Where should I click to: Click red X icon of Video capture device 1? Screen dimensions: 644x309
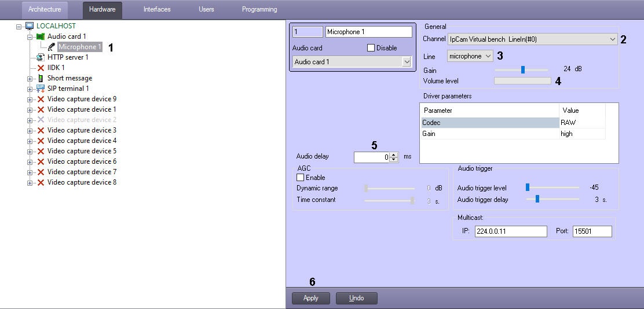click(x=41, y=109)
